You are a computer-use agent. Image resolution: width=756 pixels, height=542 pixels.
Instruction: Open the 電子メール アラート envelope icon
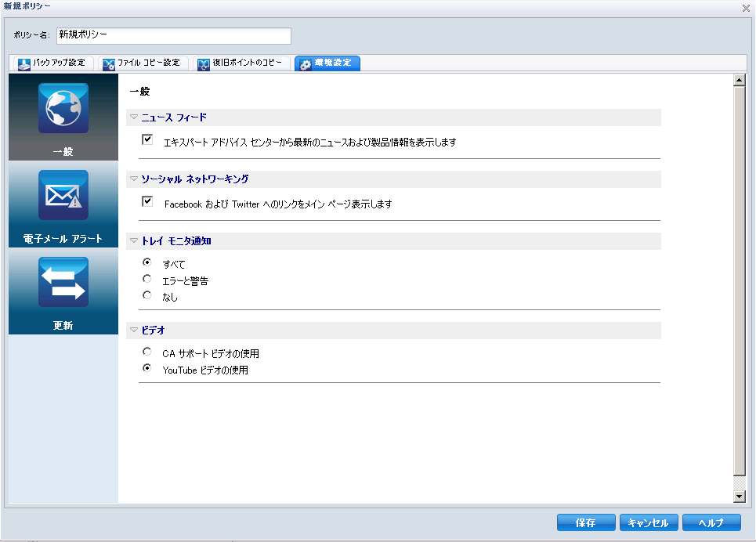click(63, 195)
